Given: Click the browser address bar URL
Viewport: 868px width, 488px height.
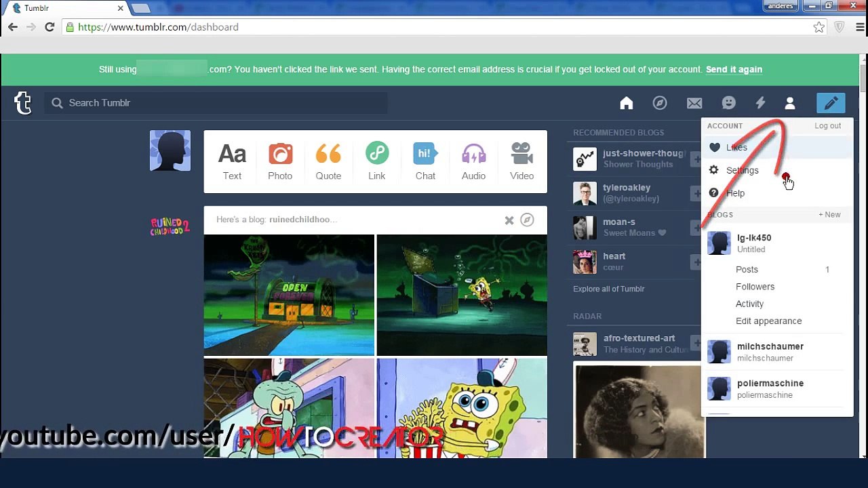Looking at the screenshot, I should pyautogui.click(x=158, y=27).
